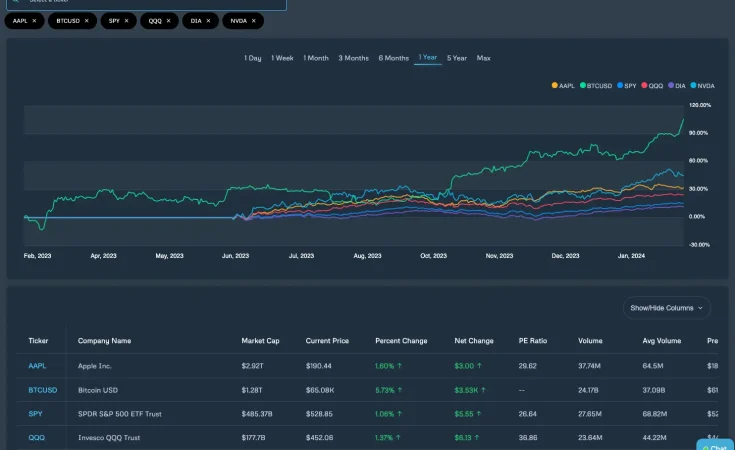Click the ticker search input field
Image resolution: width=735 pixels, height=450 pixels.
point(150,3)
